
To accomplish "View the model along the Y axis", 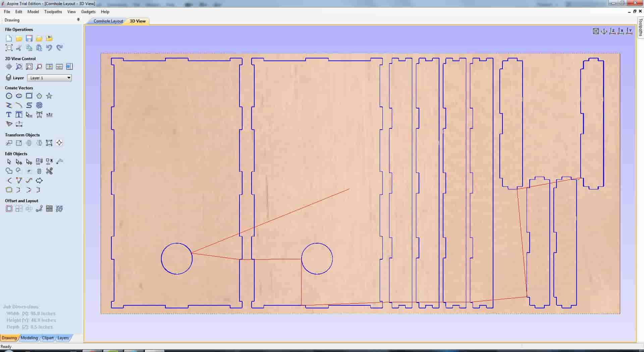I will (x=629, y=31).
